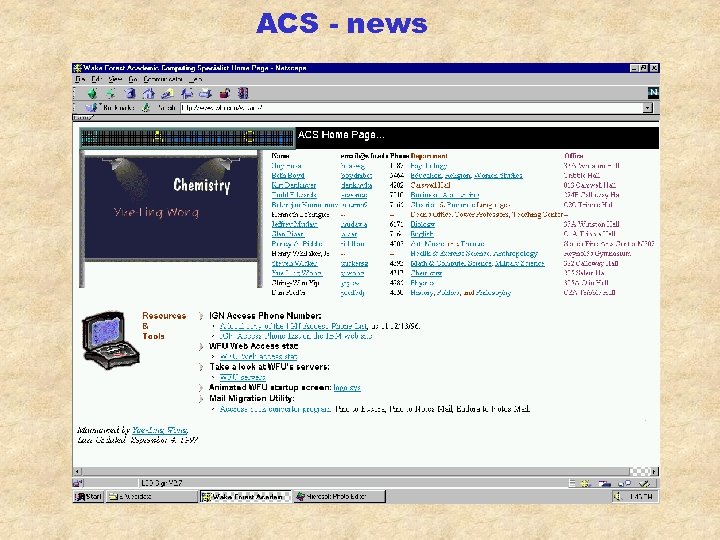Open Navigator from the component bar

click(x=585, y=483)
